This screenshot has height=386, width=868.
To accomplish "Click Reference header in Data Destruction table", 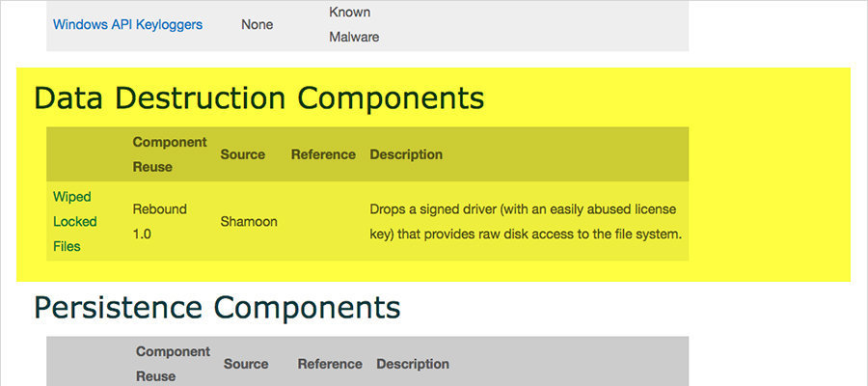I will [323, 154].
